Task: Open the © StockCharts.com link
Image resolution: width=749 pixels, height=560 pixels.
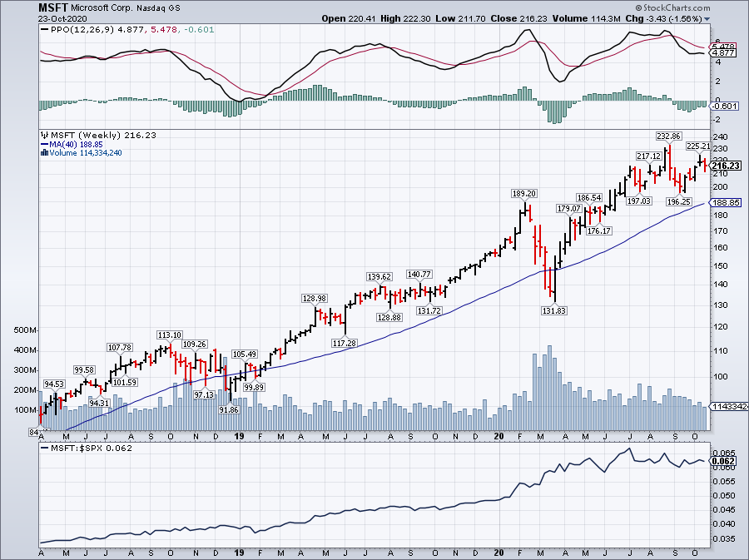Action: click(672, 7)
